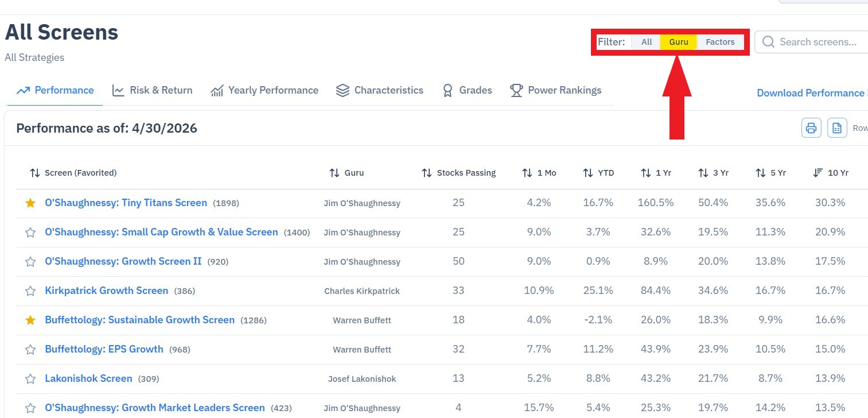
Task: Open Buffettology: EPS Growth screen link
Action: pos(104,349)
